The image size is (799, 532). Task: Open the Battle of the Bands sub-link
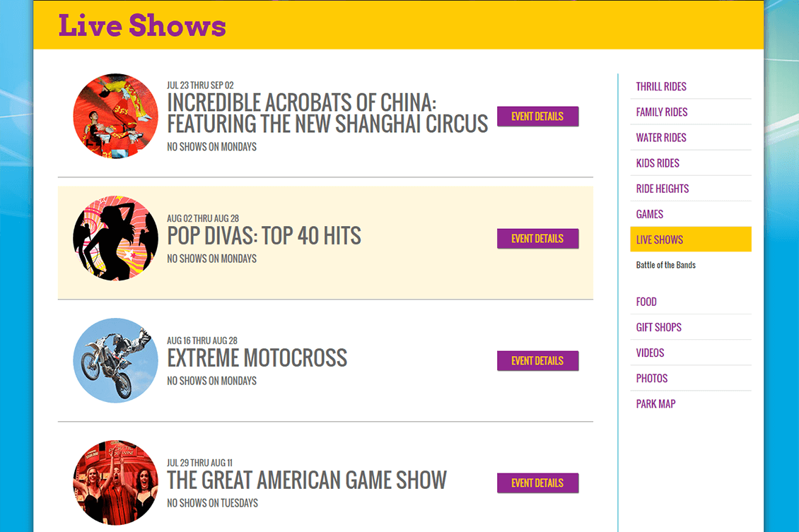coord(665,265)
